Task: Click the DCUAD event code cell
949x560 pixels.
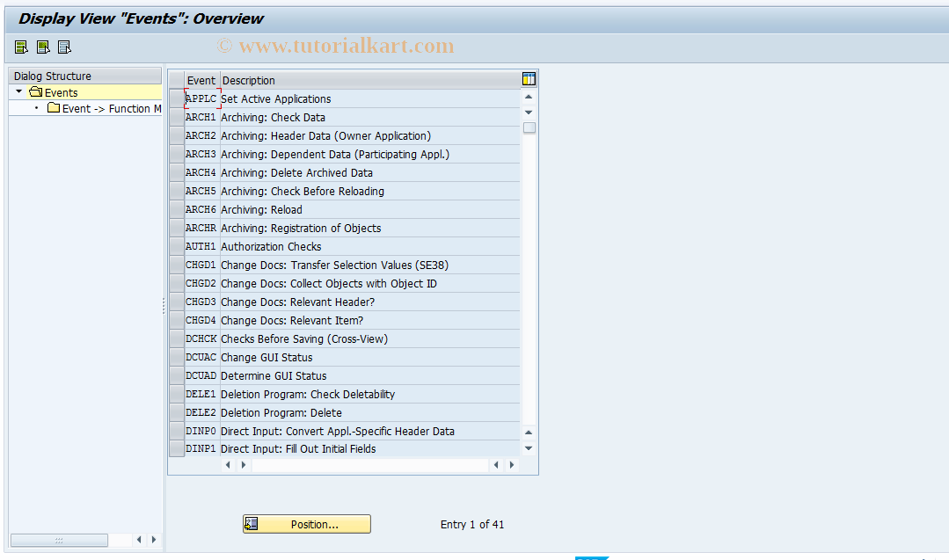Action: (x=201, y=375)
